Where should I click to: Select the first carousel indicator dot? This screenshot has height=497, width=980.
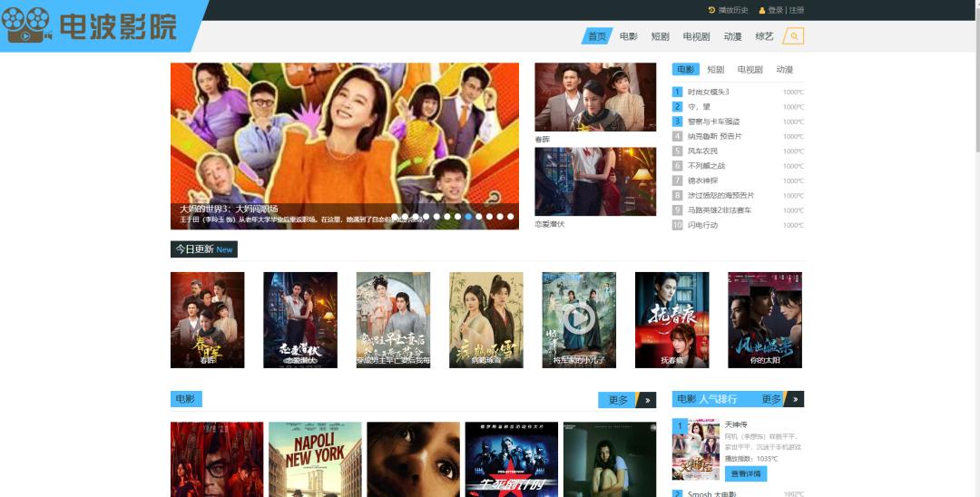pos(394,217)
